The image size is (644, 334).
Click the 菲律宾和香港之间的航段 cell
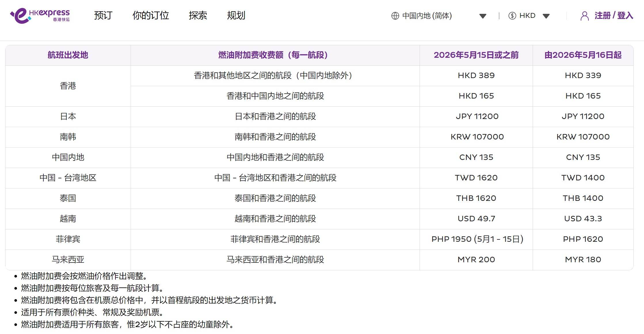[275, 239]
